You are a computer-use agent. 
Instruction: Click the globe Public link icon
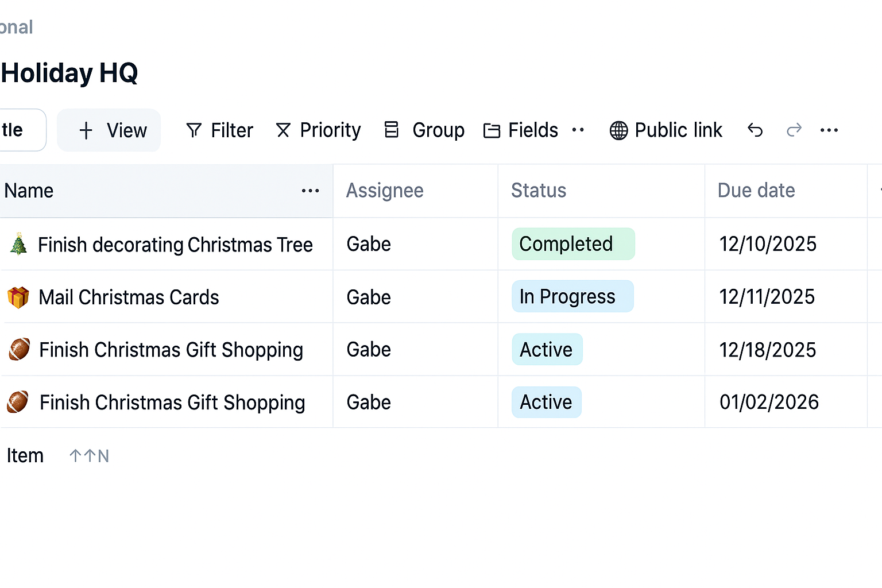618,130
